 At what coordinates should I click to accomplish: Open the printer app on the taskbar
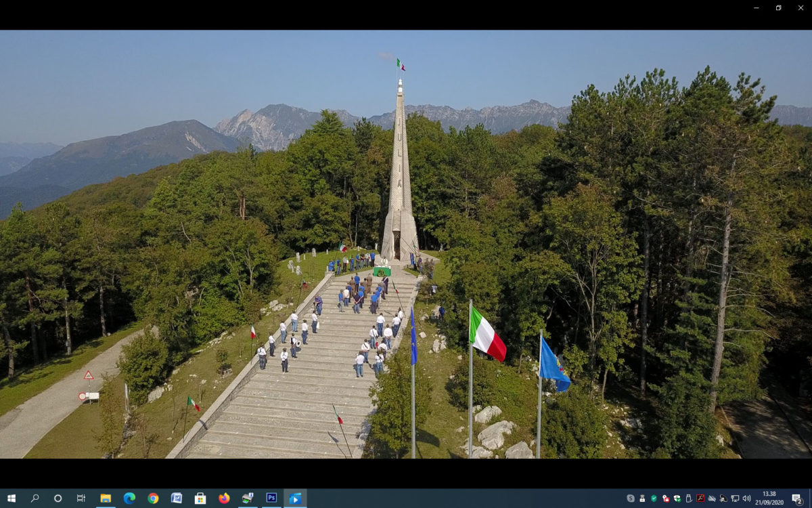pos(248,498)
